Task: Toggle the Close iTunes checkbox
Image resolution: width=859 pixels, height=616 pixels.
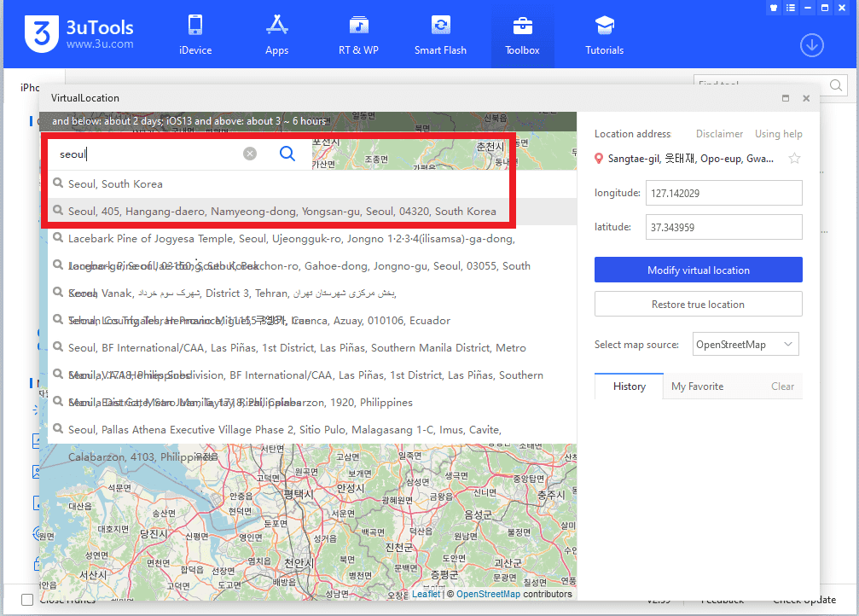Action: [27, 600]
